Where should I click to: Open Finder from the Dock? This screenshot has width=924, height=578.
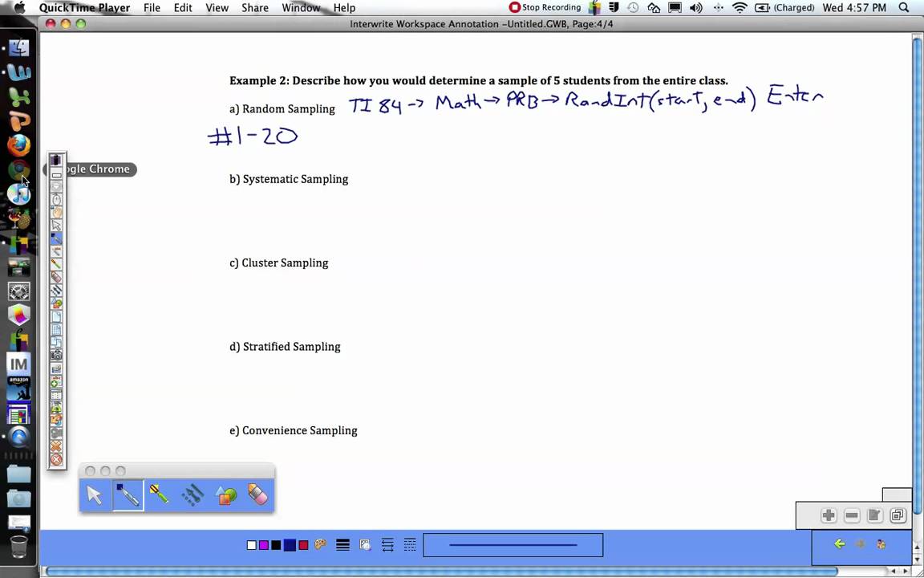(x=19, y=47)
